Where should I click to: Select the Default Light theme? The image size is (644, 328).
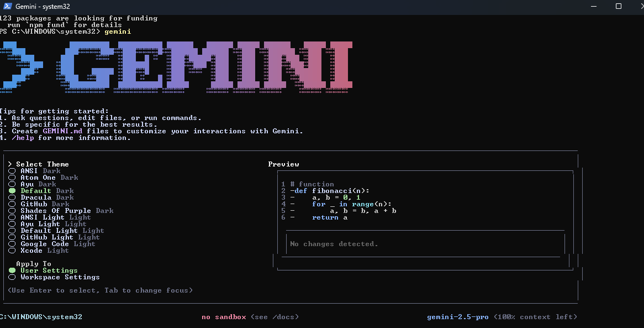tap(56, 230)
